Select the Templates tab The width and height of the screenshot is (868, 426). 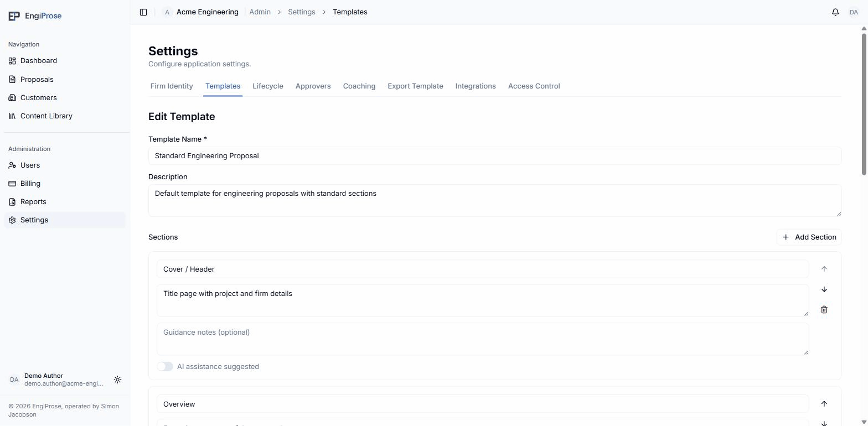coord(223,86)
